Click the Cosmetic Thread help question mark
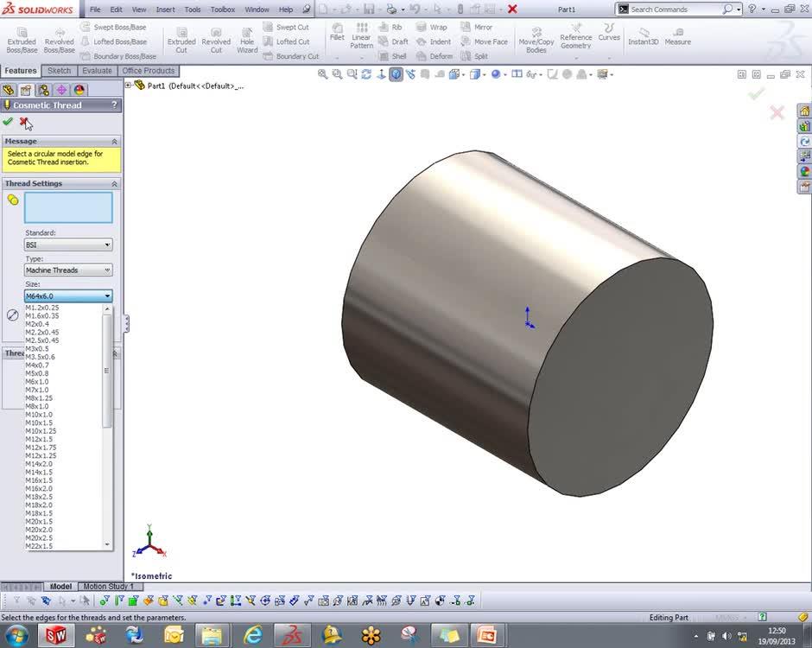The image size is (812, 648). [x=113, y=105]
